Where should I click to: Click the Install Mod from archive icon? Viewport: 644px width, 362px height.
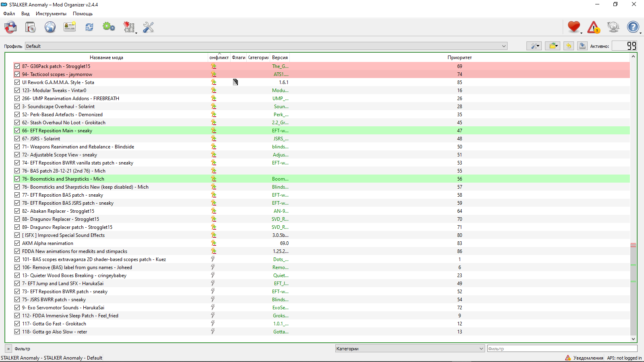10,27
